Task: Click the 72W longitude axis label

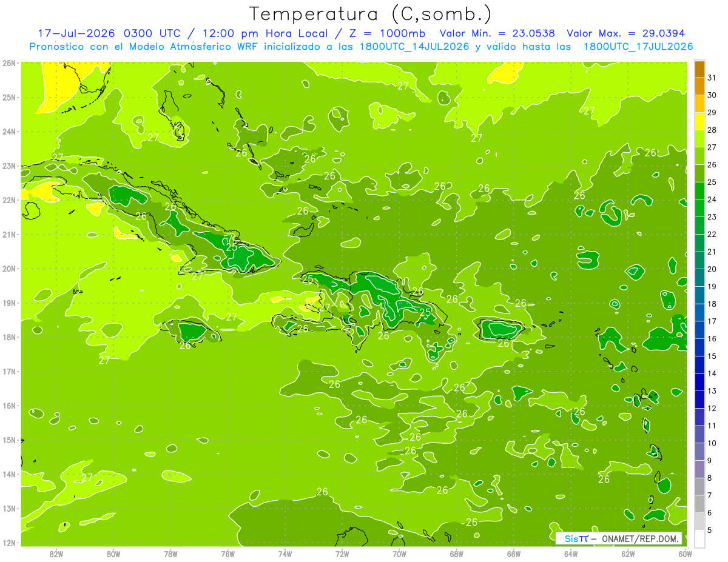Action: 342,554
